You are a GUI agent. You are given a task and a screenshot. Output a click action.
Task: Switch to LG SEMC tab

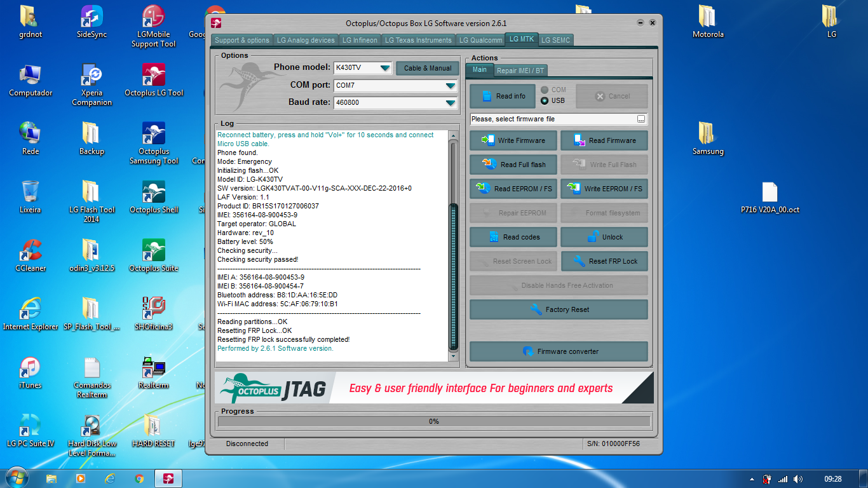point(555,40)
